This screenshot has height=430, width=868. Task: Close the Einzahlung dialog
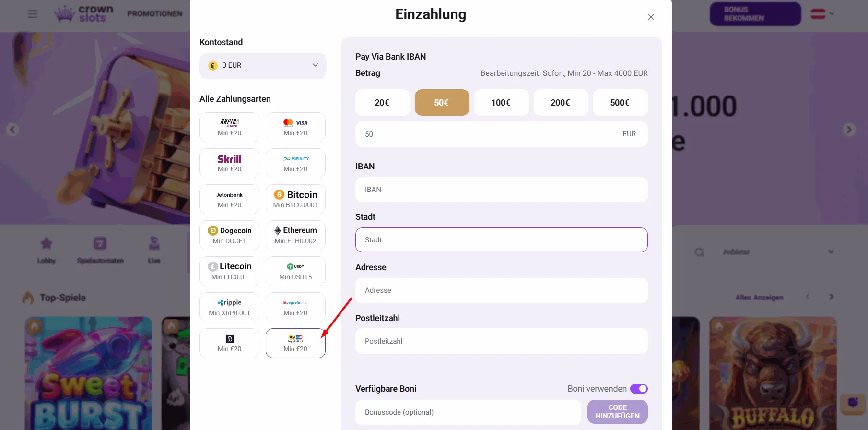[651, 17]
